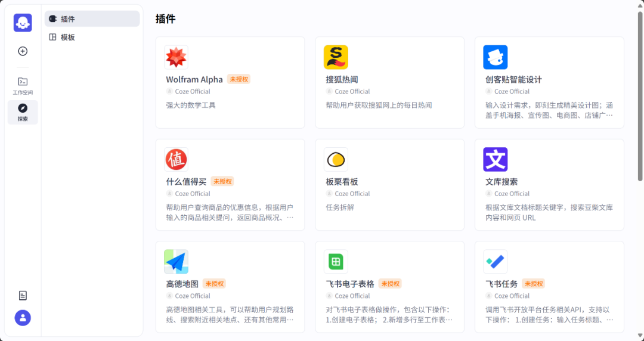Click Coze Official under 创客贴智能设计

point(512,91)
